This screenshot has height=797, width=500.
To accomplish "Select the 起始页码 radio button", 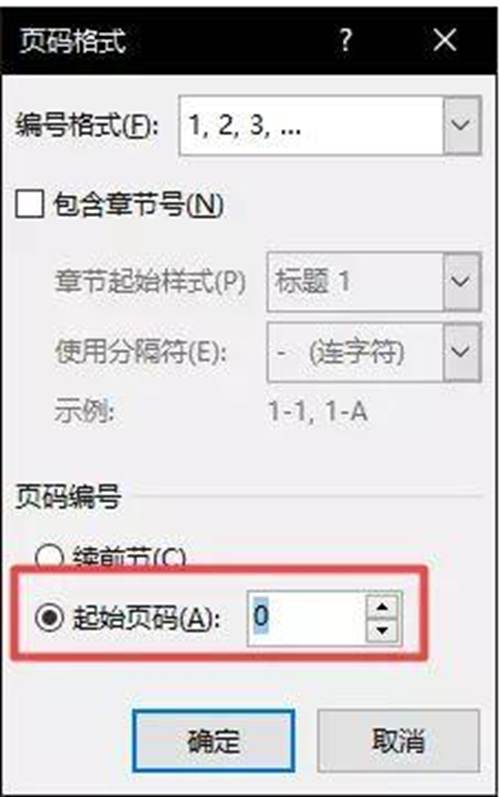I will [49, 618].
